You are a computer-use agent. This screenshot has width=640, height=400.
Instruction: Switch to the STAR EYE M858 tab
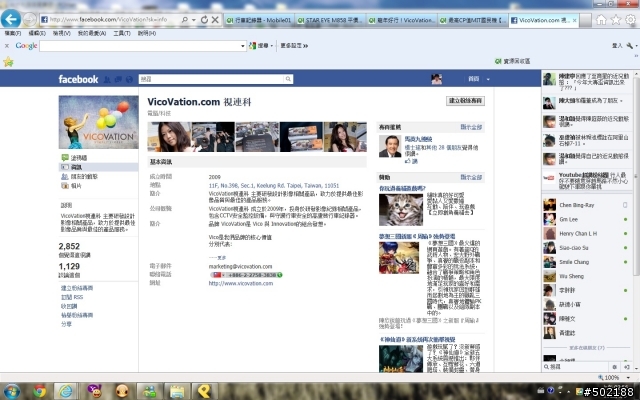330,20
